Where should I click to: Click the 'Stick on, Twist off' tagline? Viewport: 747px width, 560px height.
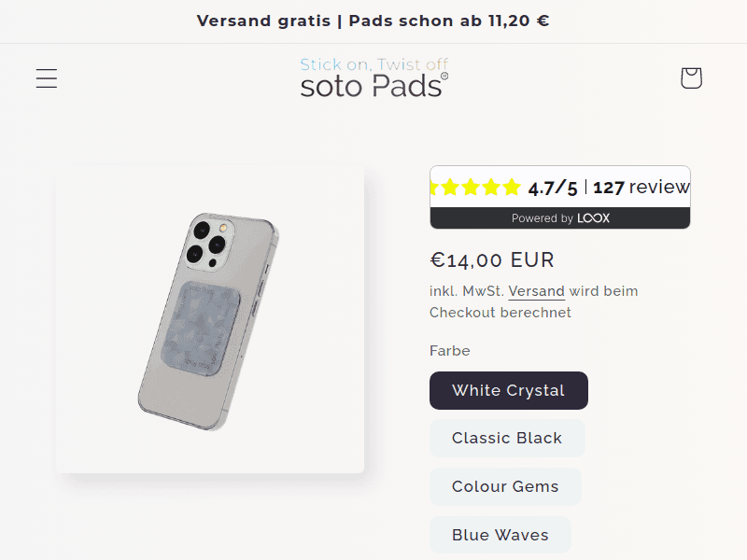tap(373, 65)
